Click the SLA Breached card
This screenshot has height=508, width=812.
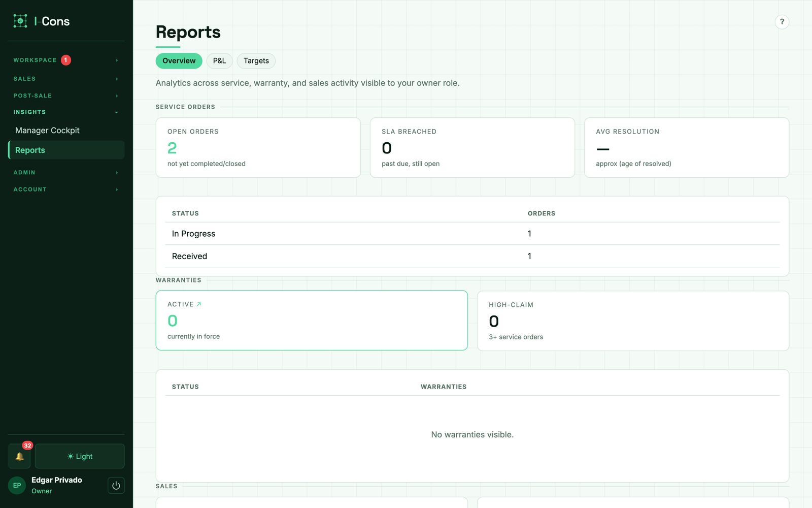(x=472, y=148)
